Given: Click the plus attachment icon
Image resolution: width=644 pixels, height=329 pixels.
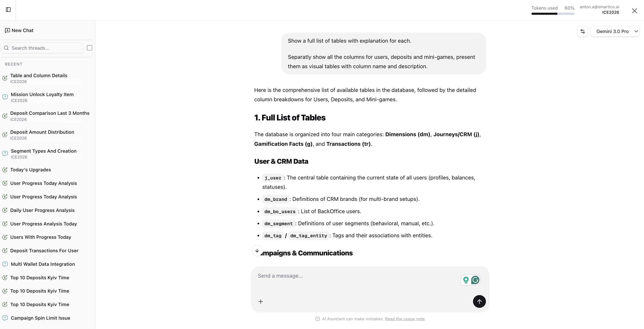Looking at the screenshot, I should pyautogui.click(x=260, y=302).
